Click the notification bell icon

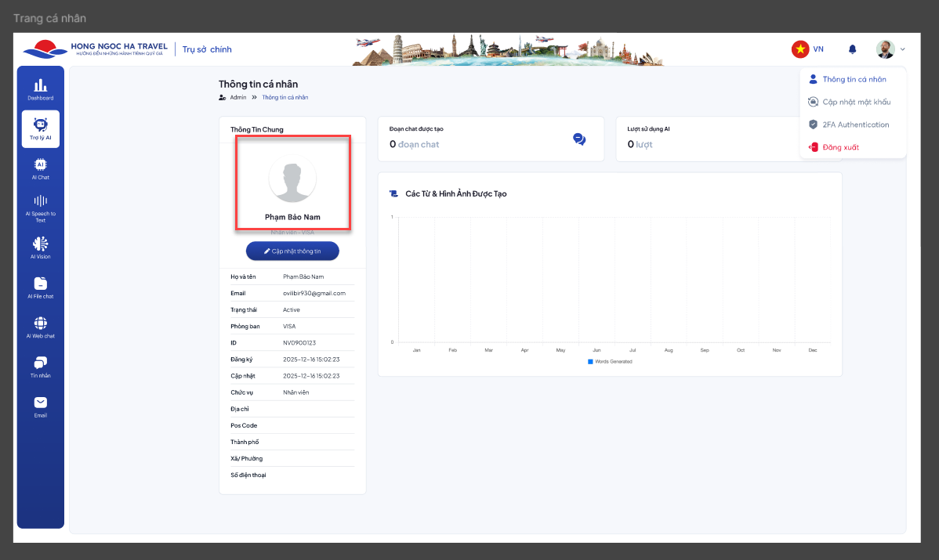tap(852, 49)
